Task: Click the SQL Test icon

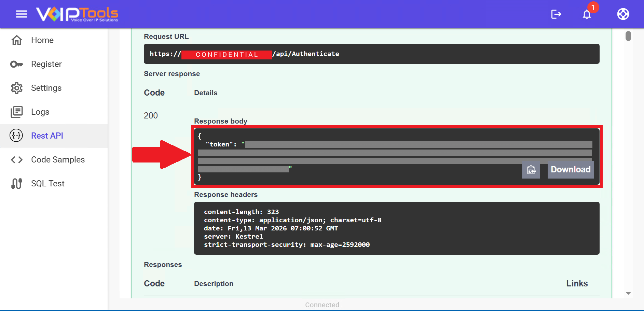Action: (x=17, y=184)
